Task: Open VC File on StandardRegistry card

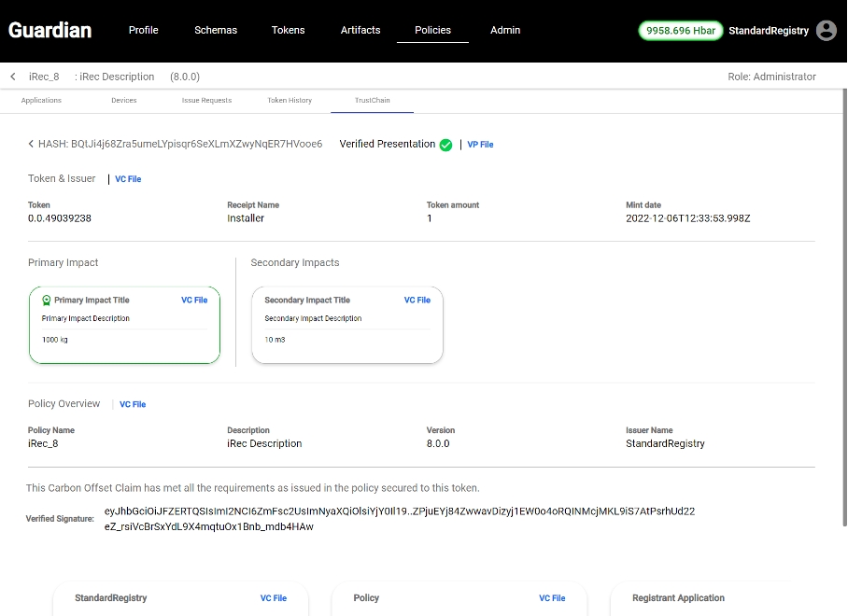Action: tap(273, 598)
